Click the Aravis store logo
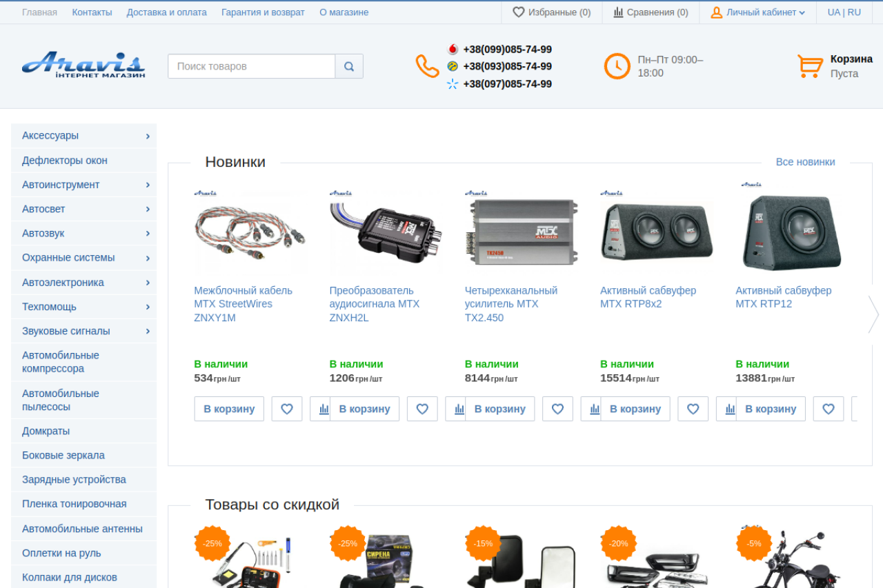Screen dimensions: 883x588 [x=83, y=65]
